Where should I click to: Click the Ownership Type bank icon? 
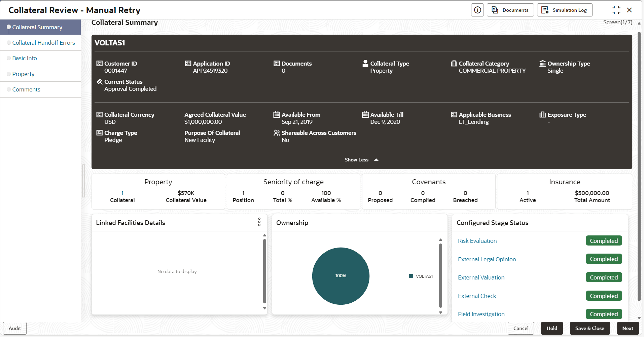(x=542, y=64)
